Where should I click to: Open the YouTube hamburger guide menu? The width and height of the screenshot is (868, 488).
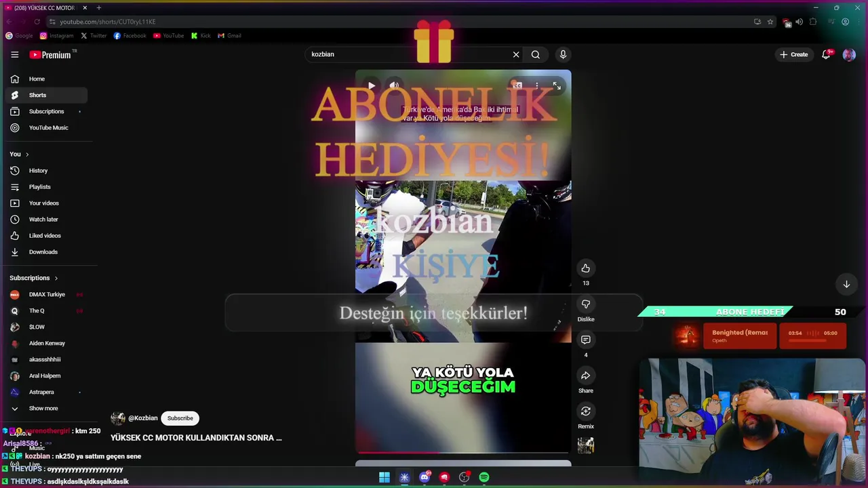click(14, 54)
